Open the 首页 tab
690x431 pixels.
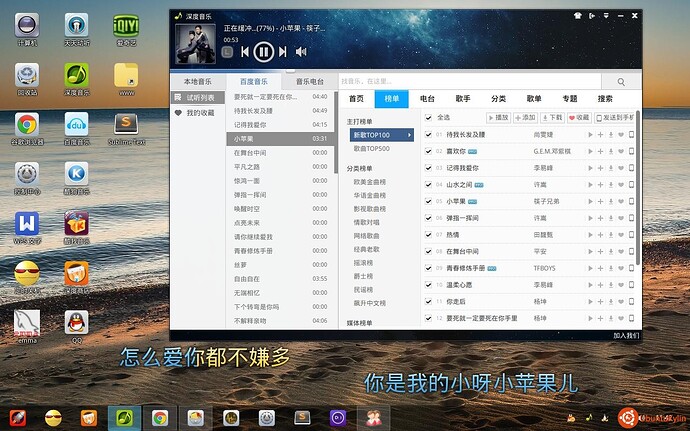point(356,99)
